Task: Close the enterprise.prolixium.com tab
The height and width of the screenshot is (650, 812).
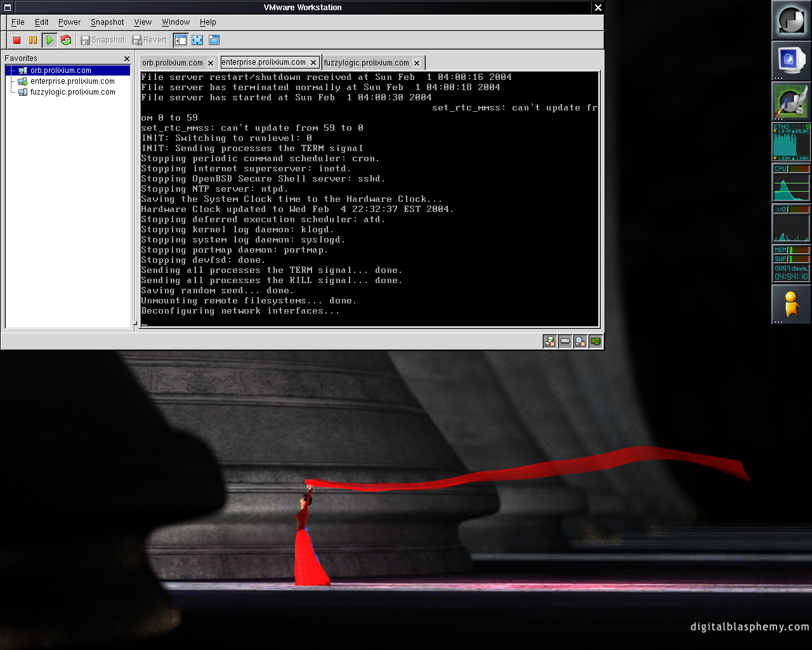Action: coord(313,62)
